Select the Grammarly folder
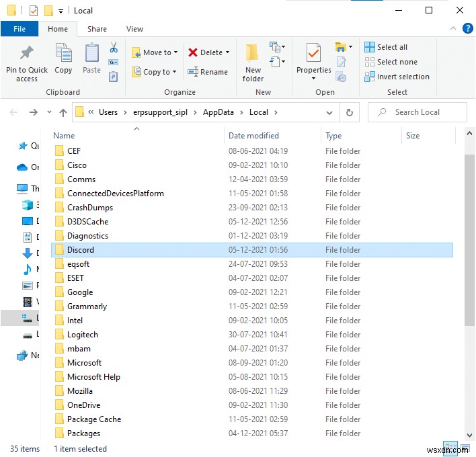The width and height of the screenshot is (476, 457). click(x=252, y=306)
